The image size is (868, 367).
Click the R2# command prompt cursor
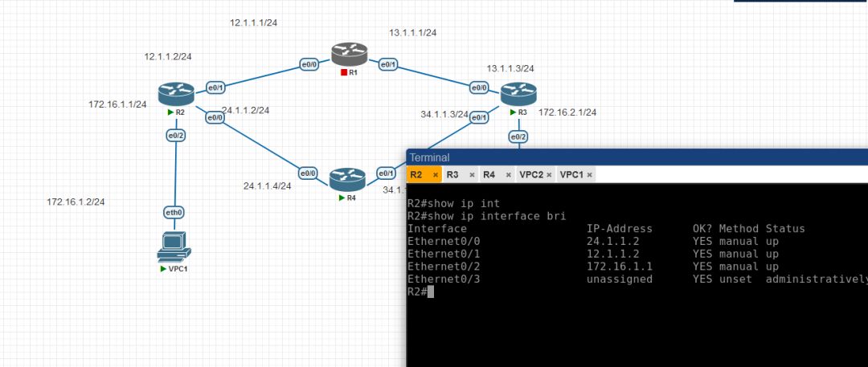[x=431, y=292]
